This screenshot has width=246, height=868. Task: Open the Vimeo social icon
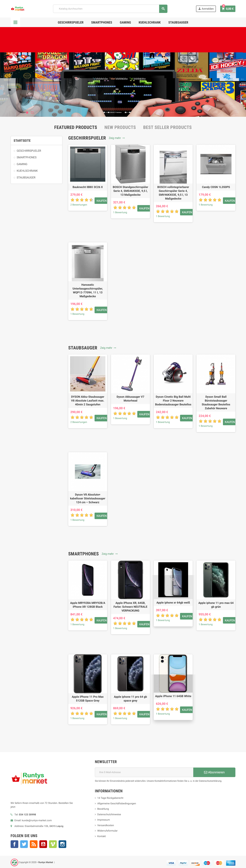(53, 844)
